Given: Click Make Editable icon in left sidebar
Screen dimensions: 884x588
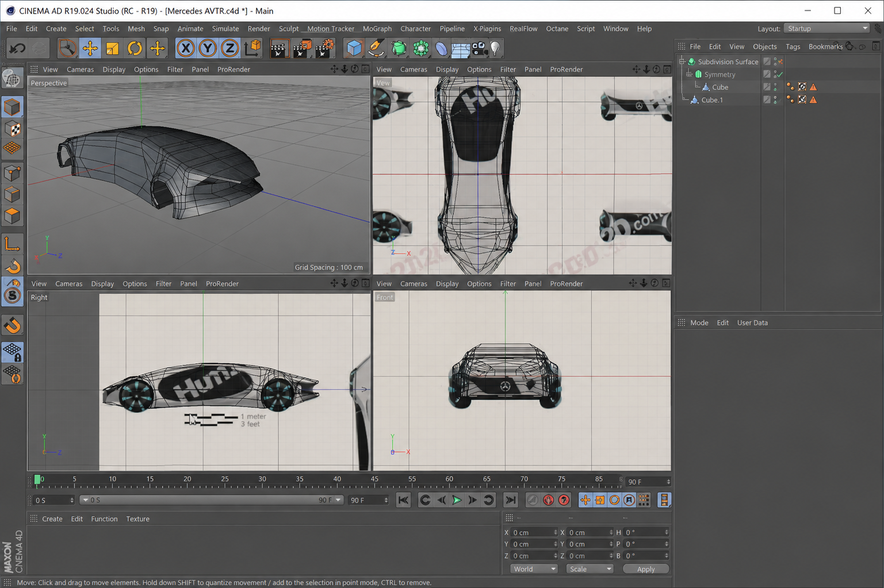Looking at the screenshot, I should (12, 79).
